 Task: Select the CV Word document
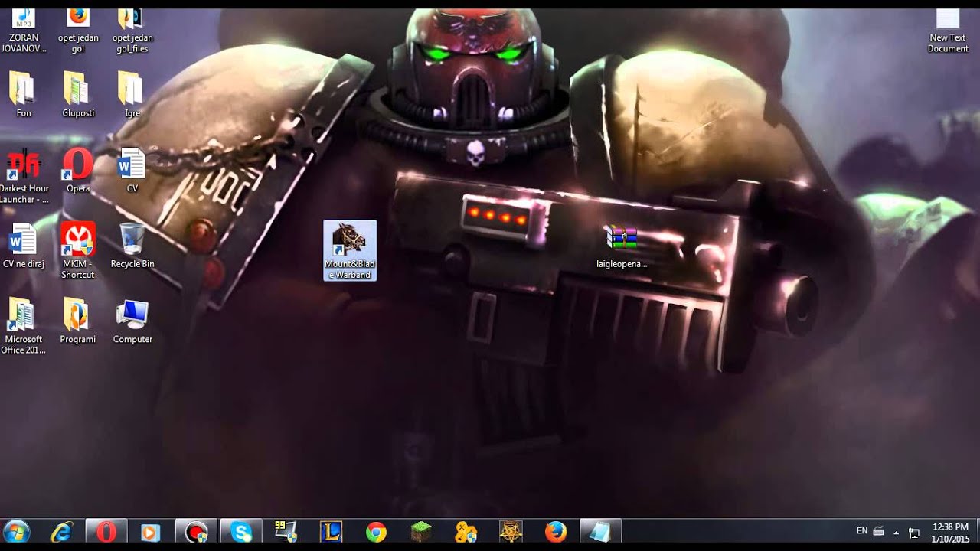click(x=132, y=171)
